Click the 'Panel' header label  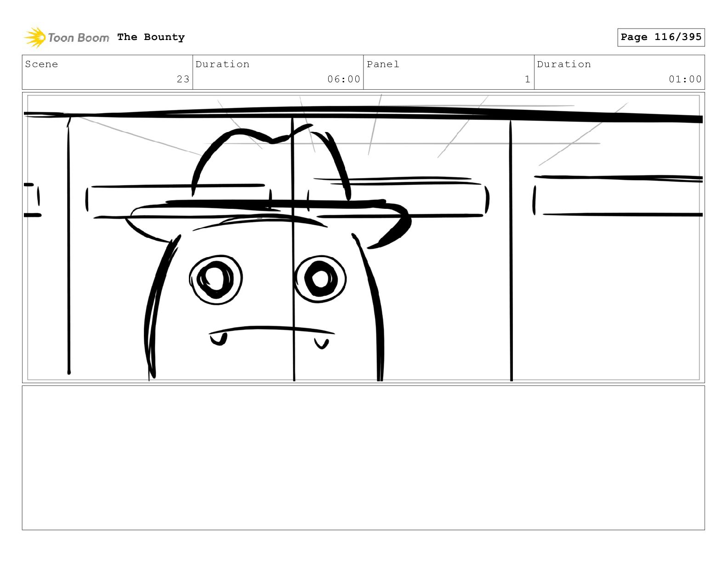click(383, 64)
